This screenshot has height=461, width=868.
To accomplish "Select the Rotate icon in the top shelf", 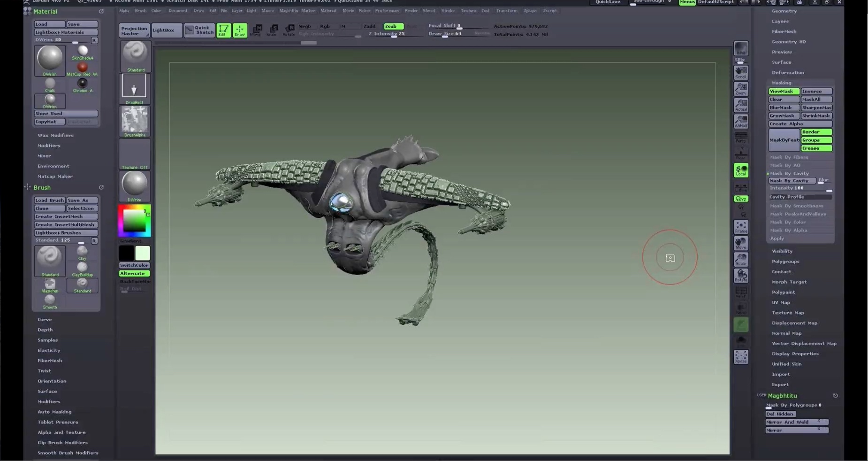I will [x=289, y=31].
